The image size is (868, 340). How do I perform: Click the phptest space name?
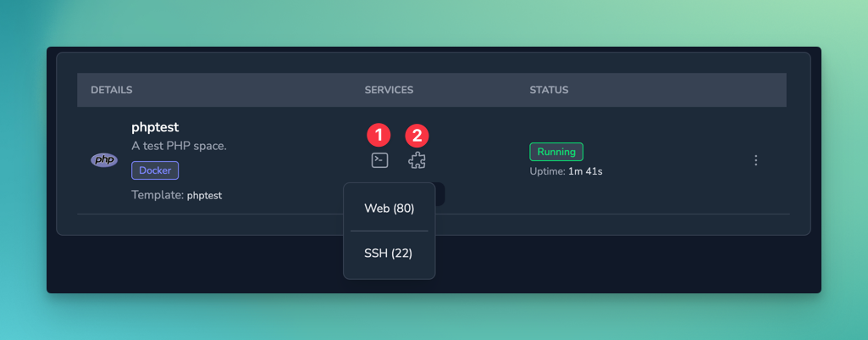click(x=155, y=127)
